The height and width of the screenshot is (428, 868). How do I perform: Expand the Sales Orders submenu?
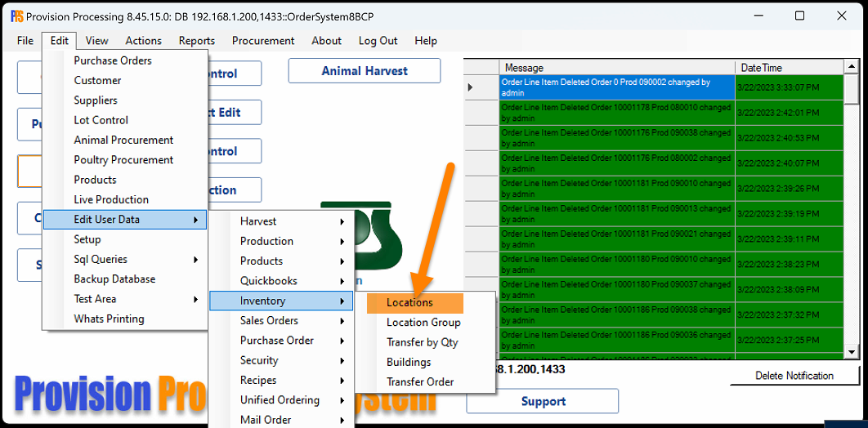pyautogui.click(x=281, y=321)
